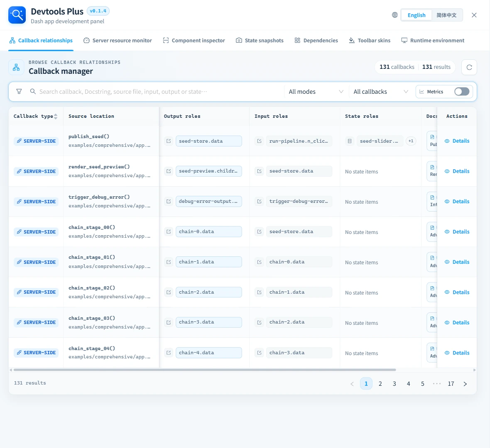The image size is (490, 448).
Task: Go to results page 5
Action: click(422, 384)
